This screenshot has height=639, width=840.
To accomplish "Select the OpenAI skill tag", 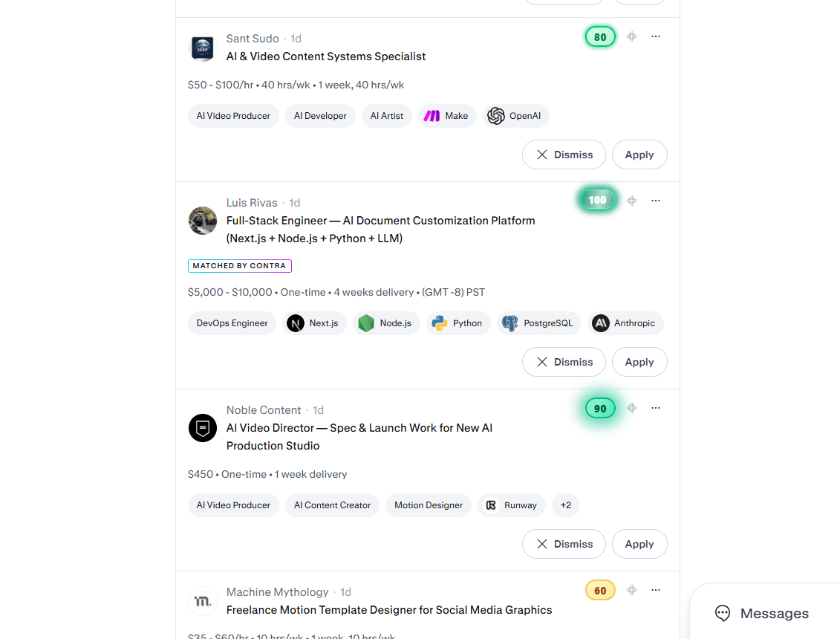I will coord(516,116).
